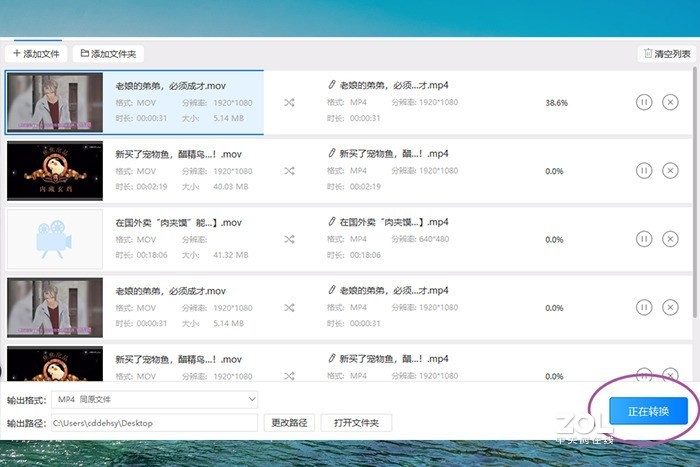Viewport: 700px width, 467px height.
Task: Click the 输出路径 label
Action: (26, 423)
